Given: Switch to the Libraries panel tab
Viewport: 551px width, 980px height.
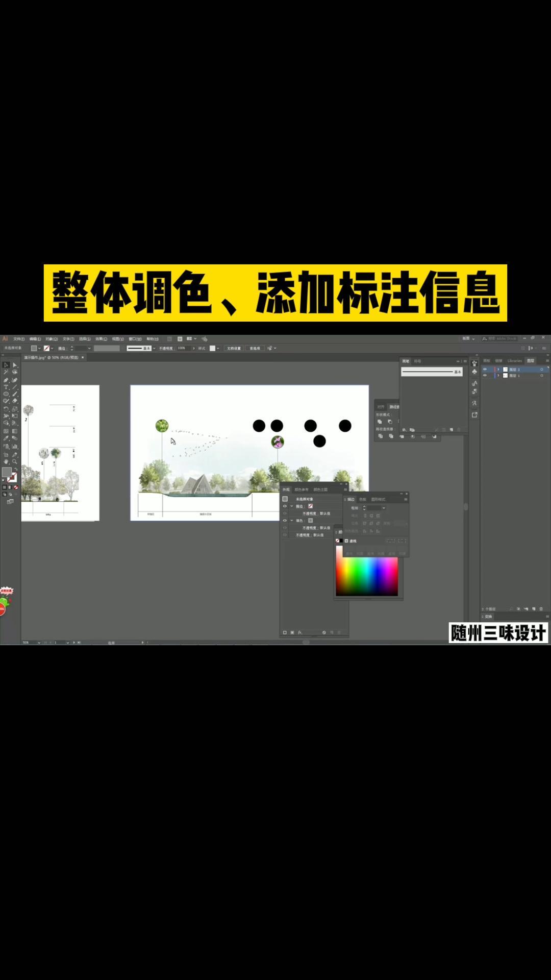Looking at the screenshot, I should pos(514,360).
